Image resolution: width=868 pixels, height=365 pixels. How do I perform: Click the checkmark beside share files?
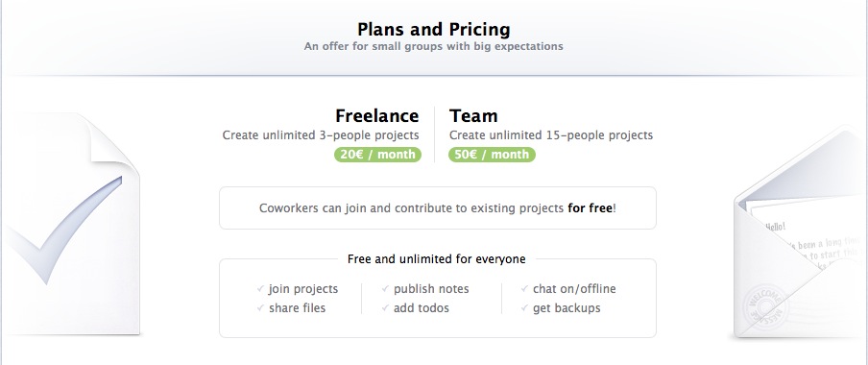(x=261, y=308)
